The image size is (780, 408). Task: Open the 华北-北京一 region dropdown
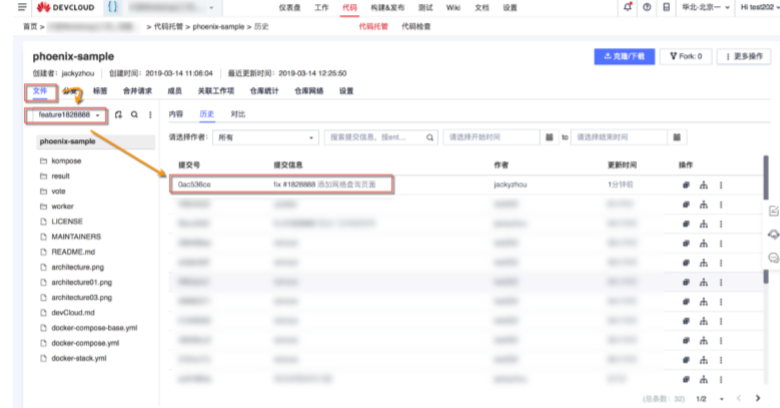coord(705,7)
